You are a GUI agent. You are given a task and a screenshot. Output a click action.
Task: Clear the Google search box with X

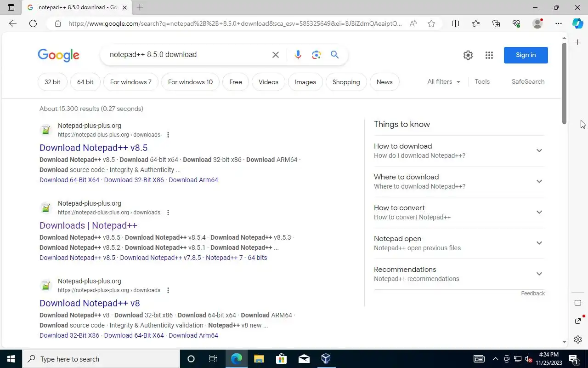276,55
